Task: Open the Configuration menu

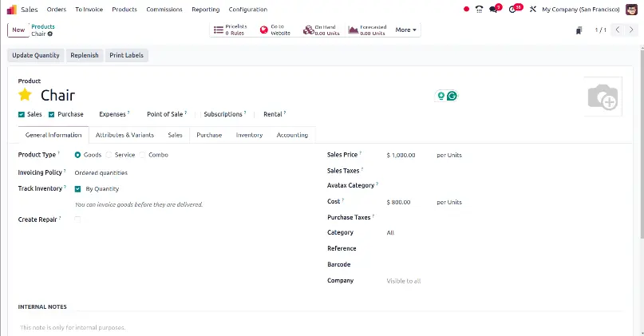Action: click(247, 9)
